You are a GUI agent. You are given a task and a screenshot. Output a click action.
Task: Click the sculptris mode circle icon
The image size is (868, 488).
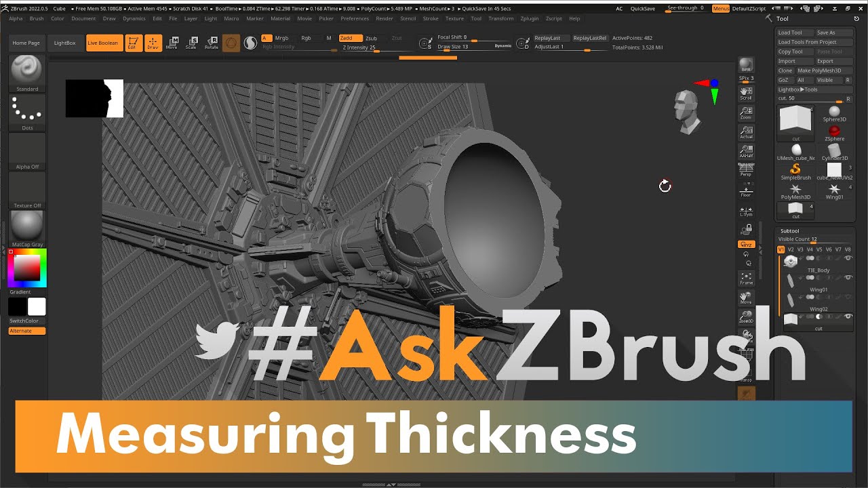250,43
